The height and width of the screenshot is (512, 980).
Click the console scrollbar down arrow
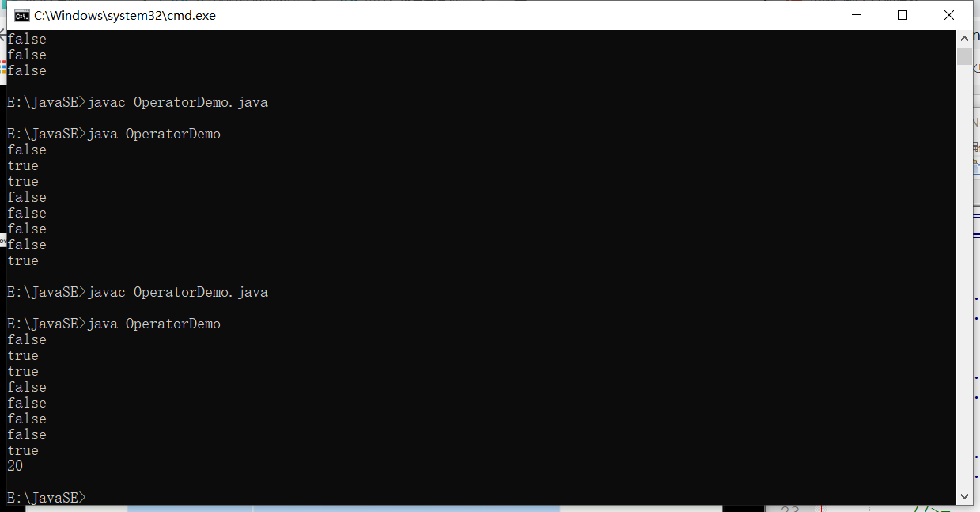point(964,496)
